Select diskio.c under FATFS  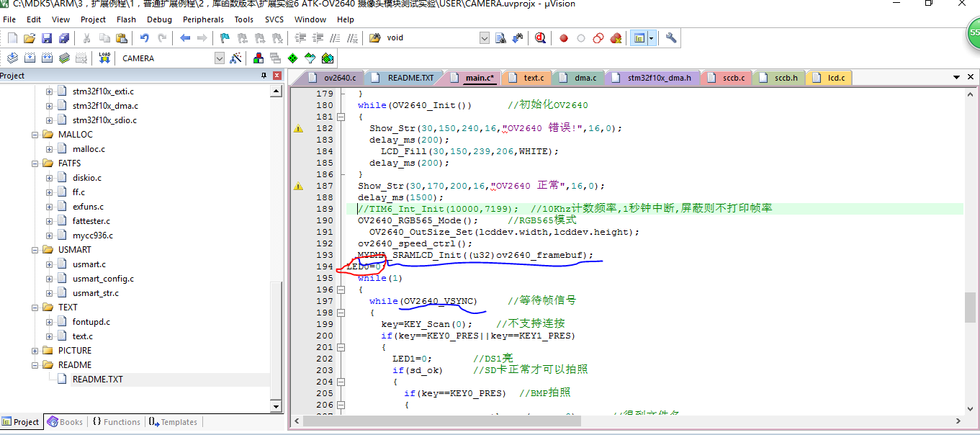87,178
